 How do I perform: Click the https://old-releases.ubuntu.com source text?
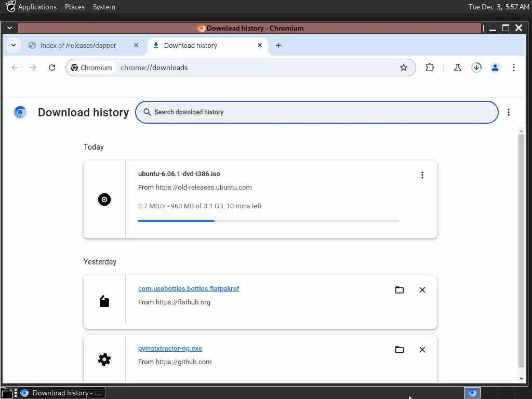point(204,187)
